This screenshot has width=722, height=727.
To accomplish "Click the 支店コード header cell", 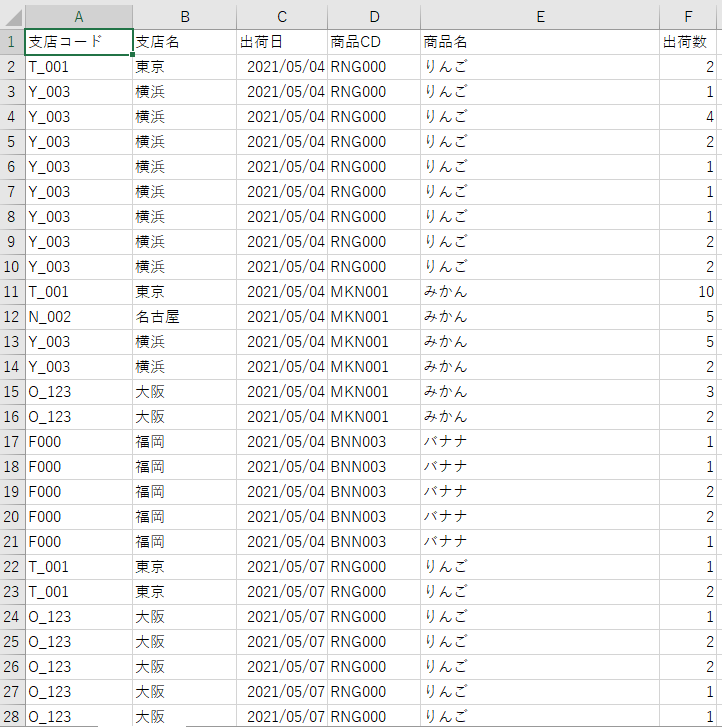I will click(x=78, y=42).
